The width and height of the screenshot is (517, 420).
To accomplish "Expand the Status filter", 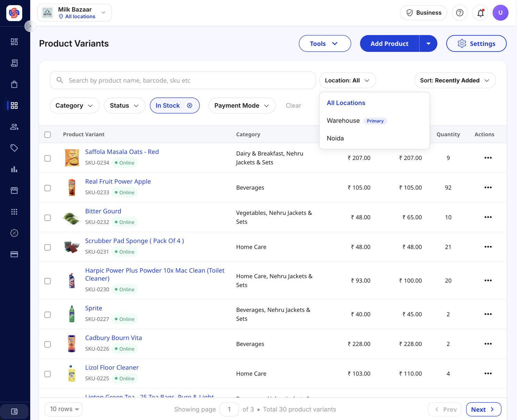I will tap(124, 105).
